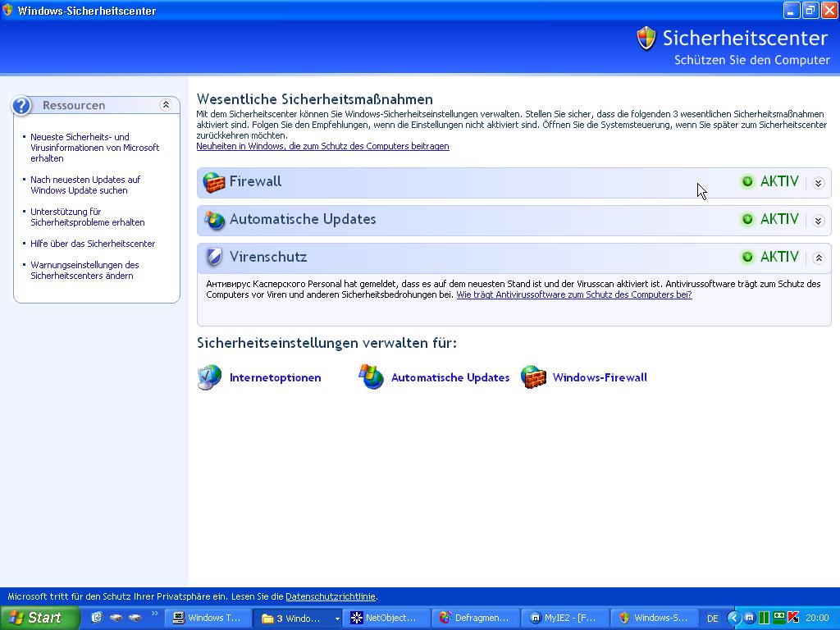Open the Internetoptionen settings link

(x=276, y=377)
